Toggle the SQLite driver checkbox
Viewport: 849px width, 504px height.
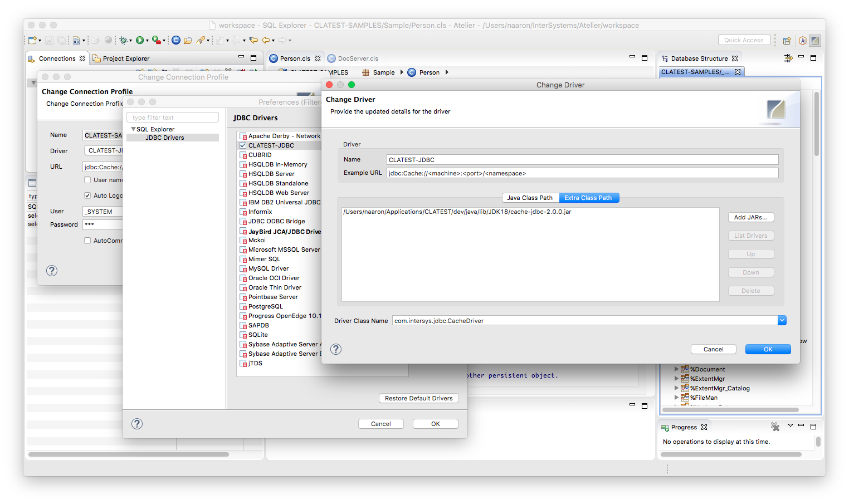pos(243,335)
